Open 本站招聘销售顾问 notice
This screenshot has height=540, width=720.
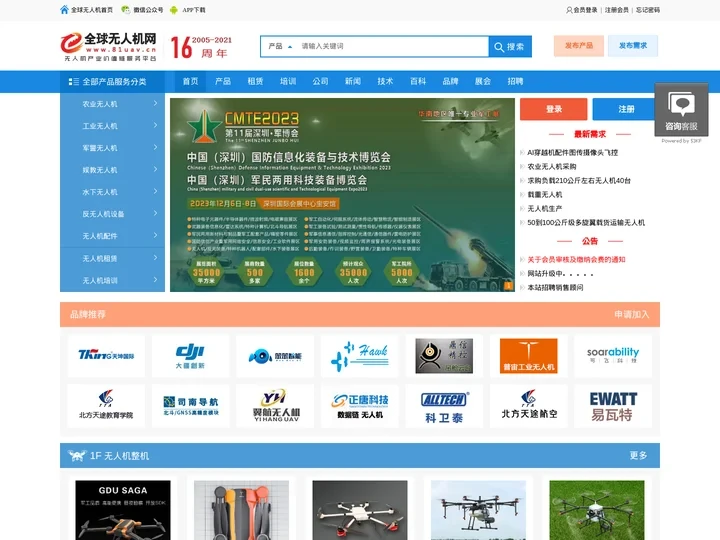coord(555,287)
